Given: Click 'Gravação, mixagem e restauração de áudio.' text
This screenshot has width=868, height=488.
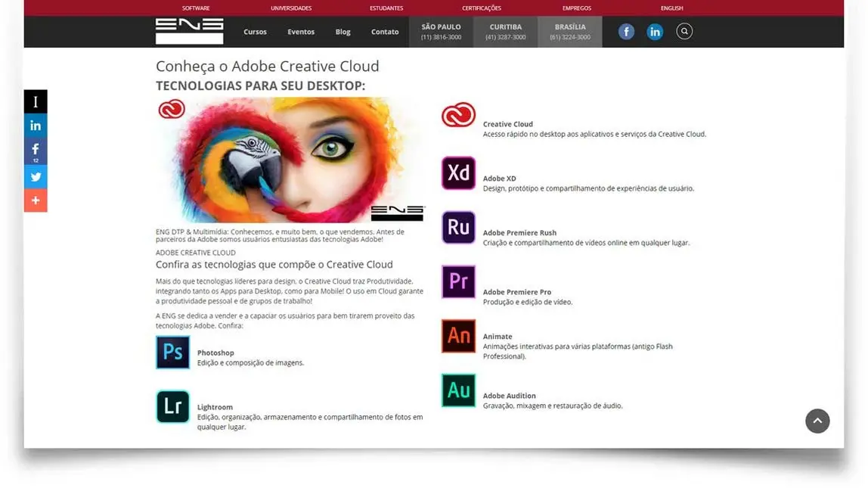Looking at the screenshot, I should [x=553, y=406].
